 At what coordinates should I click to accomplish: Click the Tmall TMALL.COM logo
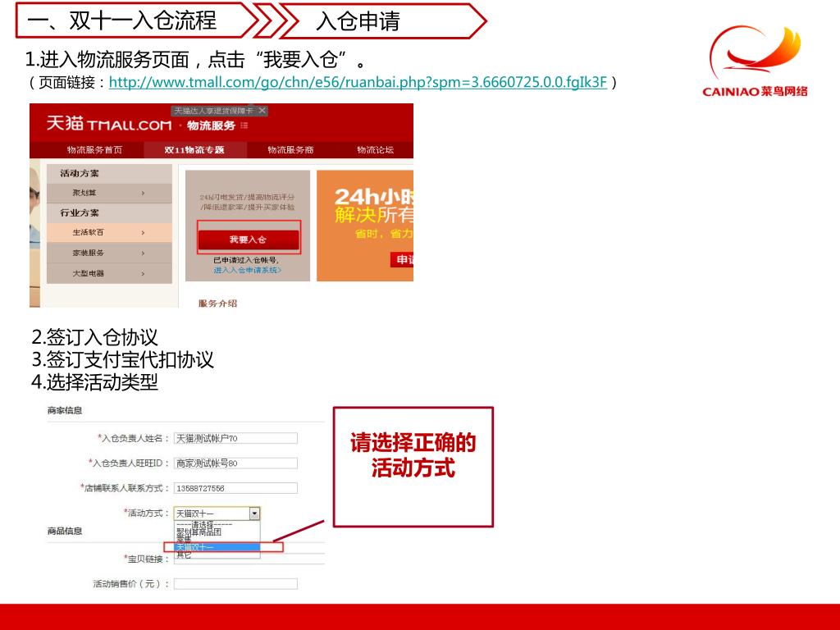tap(109, 124)
